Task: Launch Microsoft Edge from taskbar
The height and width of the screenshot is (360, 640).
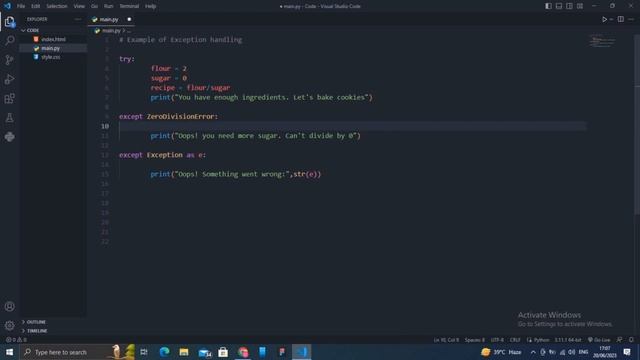Action: (x=164, y=352)
